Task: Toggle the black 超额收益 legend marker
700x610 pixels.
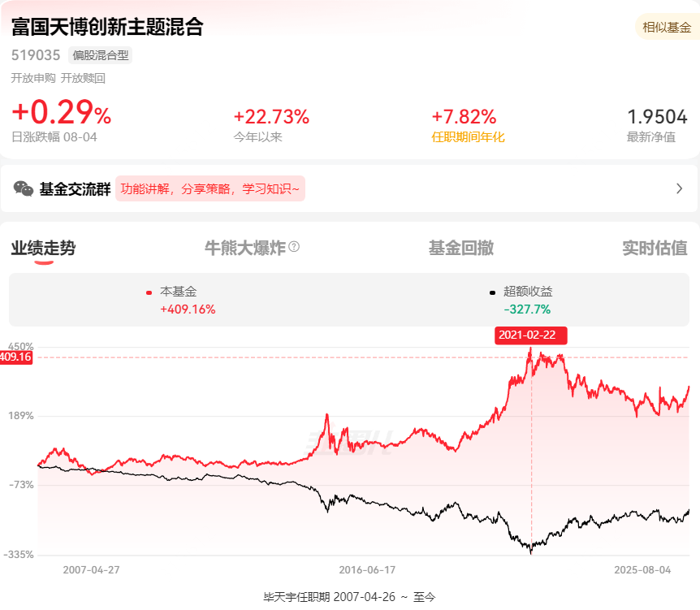Action: coord(492,293)
